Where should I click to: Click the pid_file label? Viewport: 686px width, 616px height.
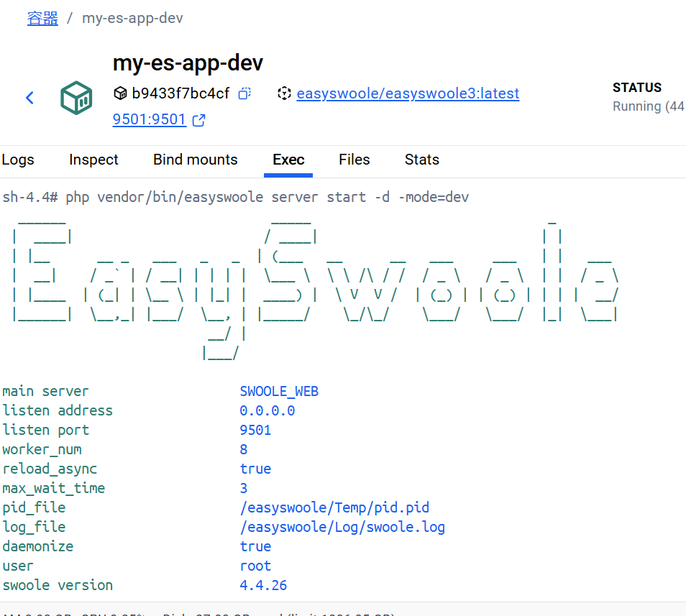[x=34, y=507]
